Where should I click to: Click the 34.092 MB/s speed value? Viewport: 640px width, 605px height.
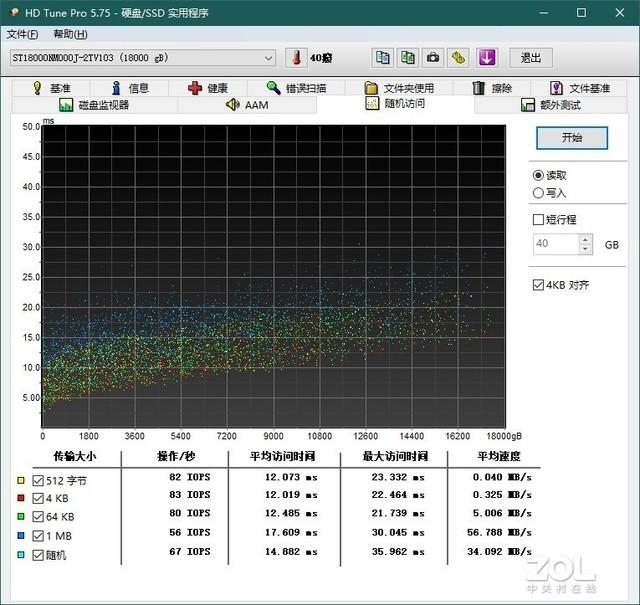pyautogui.click(x=499, y=551)
